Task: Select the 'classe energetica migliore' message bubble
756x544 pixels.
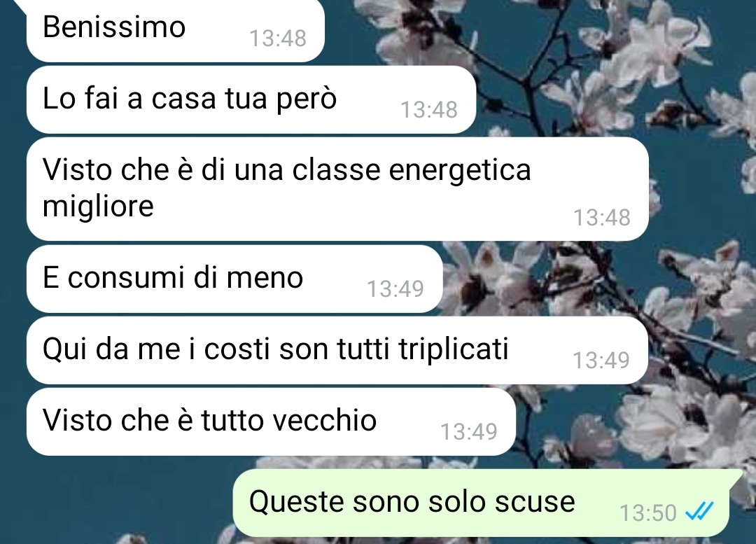Action: [337, 189]
